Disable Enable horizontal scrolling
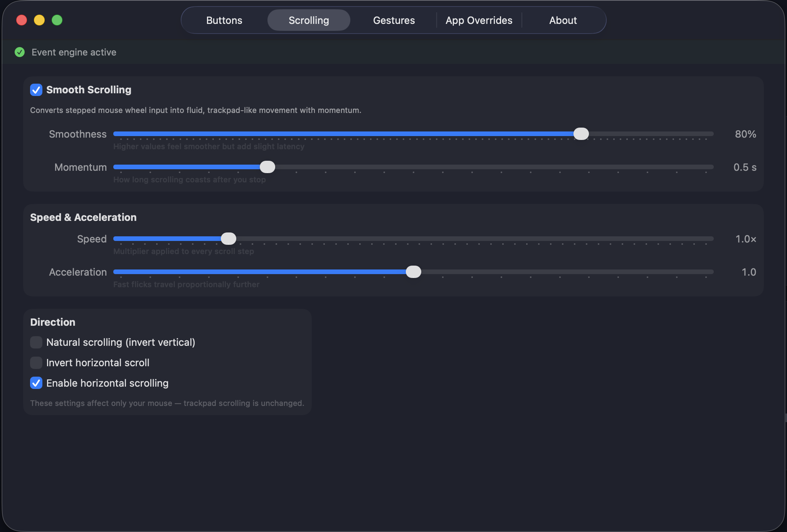The height and width of the screenshot is (532, 787). click(36, 383)
